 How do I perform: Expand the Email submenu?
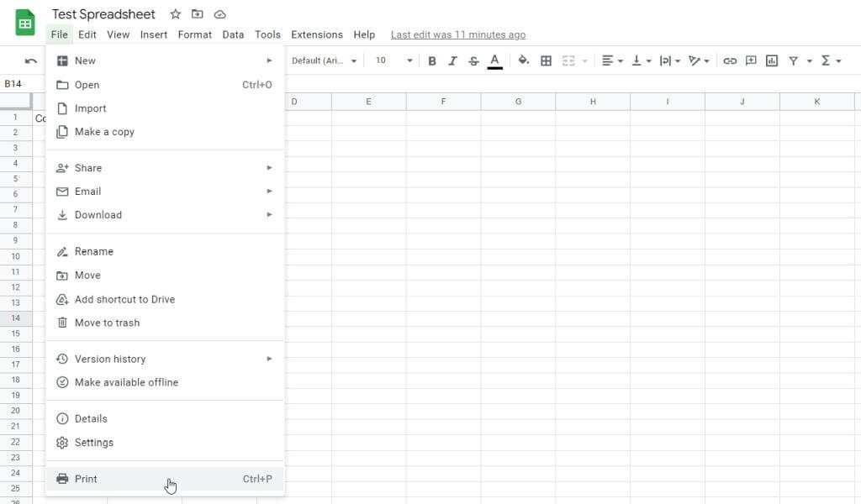pos(165,192)
